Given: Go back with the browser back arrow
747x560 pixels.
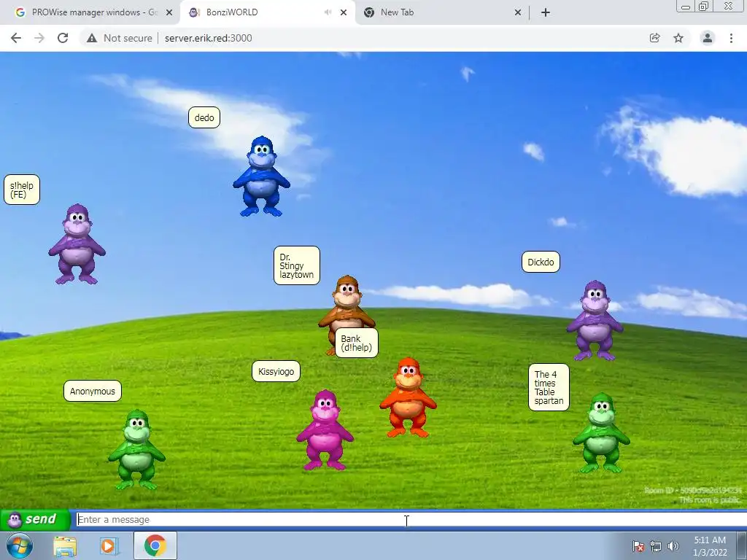Looking at the screenshot, I should 16,38.
